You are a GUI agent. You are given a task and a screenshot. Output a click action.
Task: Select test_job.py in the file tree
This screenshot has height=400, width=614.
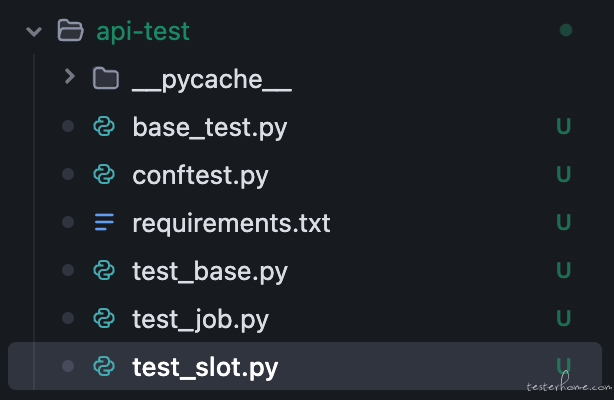(x=200, y=319)
